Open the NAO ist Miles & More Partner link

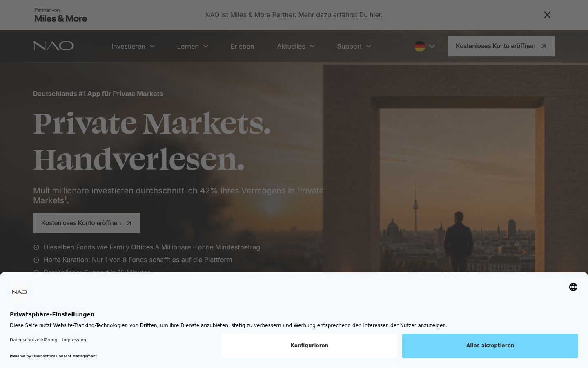pyautogui.click(x=294, y=15)
